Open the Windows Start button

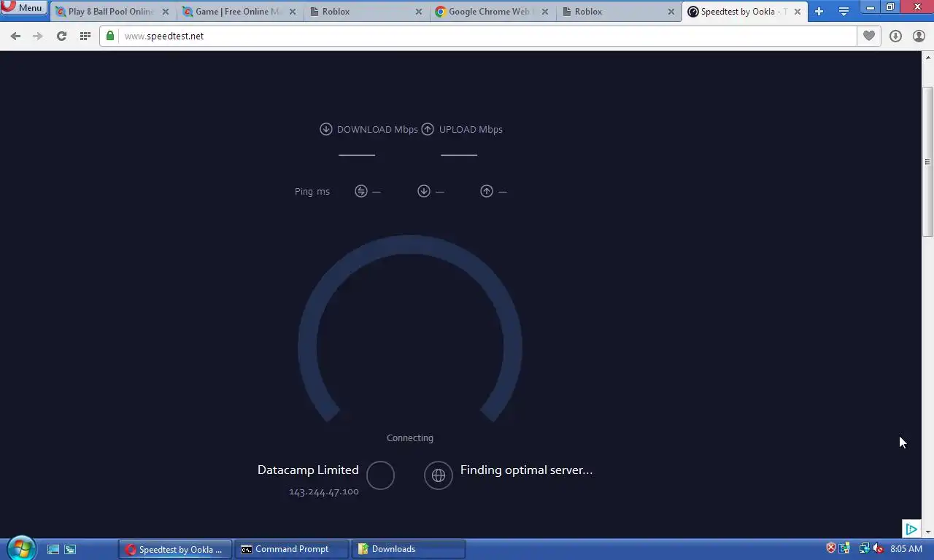coord(21,548)
